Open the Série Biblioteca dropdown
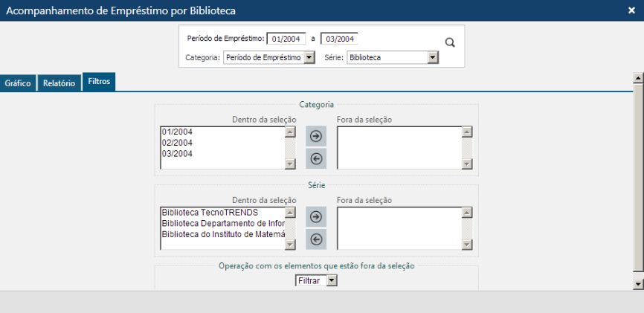The width and height of the screenshot is (644, 313). click(x=392, y=57)
